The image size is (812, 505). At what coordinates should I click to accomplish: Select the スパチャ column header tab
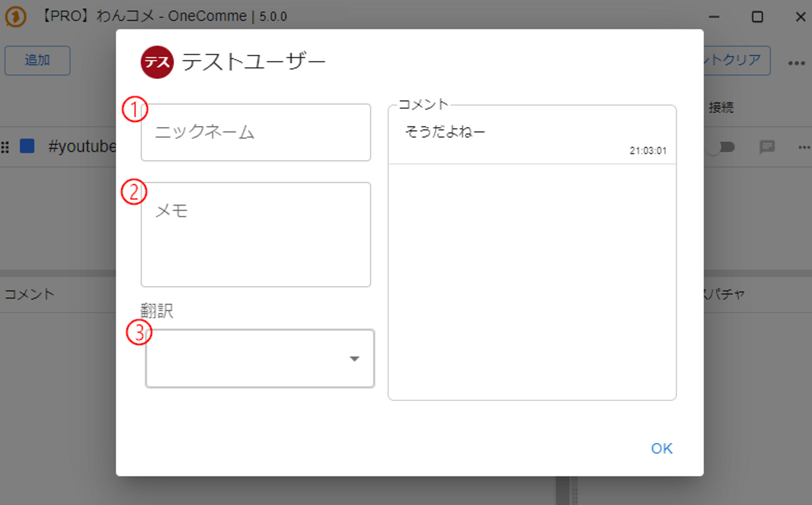(724, 294)
